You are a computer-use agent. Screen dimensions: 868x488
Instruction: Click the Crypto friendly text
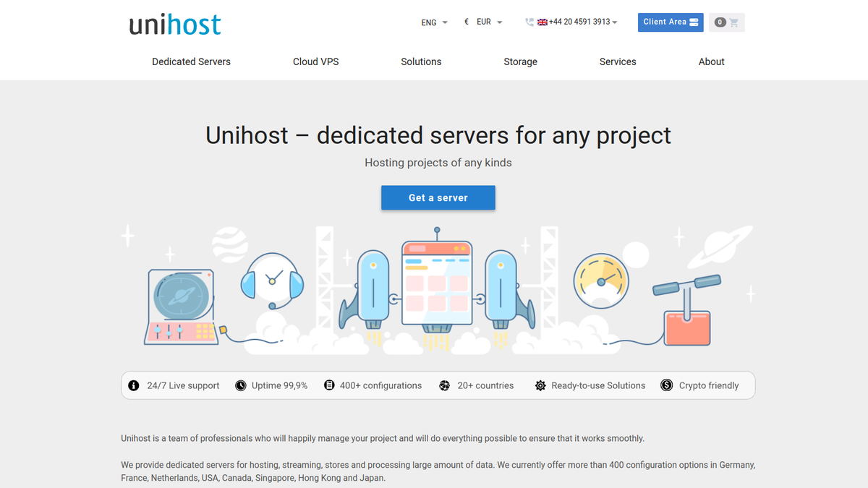pyautogui.click(x=709, y=385)
